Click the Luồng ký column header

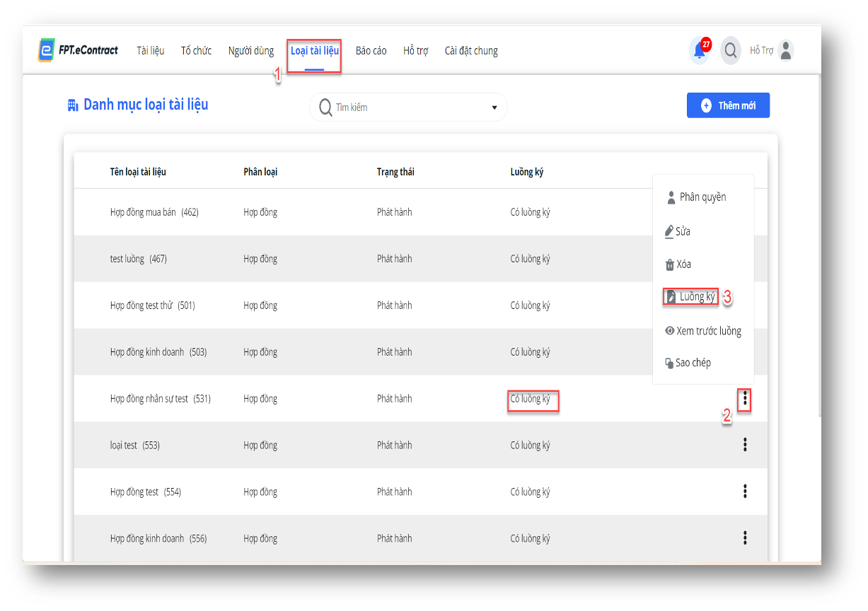[x=527, y=172]
